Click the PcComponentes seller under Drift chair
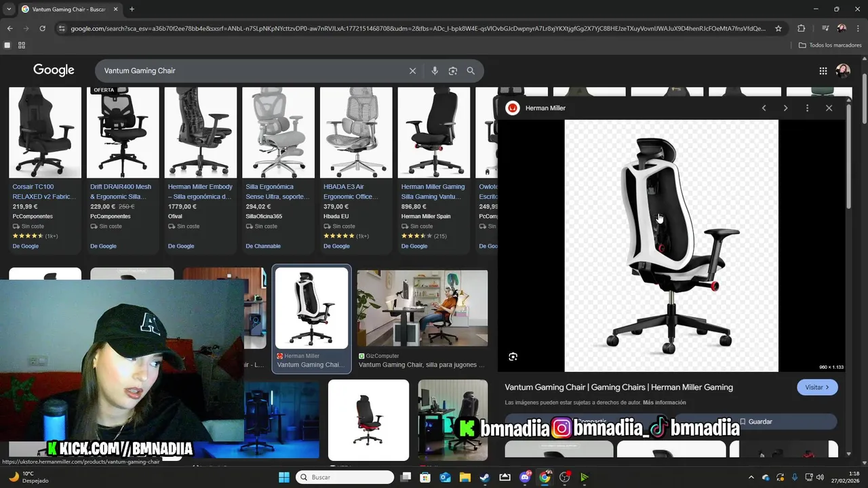The width and height of the screenshot is (868, 488). point(111,216)
